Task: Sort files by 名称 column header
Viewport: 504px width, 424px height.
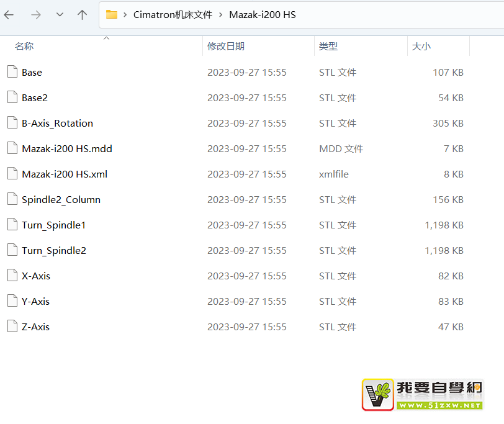Action: click(x=25, y=47)
